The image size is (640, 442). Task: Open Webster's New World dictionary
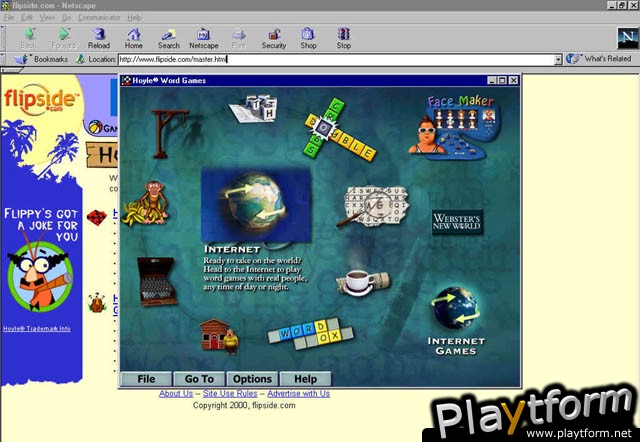tap(457, 222)
